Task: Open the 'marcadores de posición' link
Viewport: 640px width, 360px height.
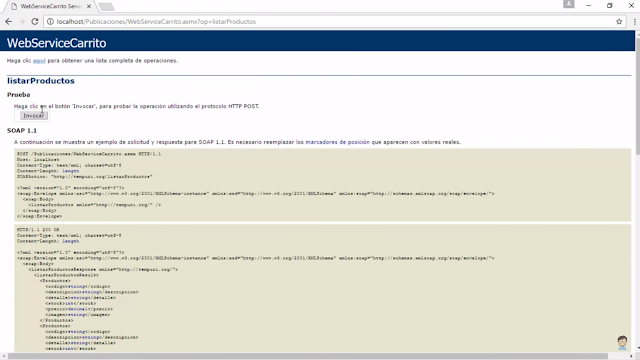Action: click(338, 142)
